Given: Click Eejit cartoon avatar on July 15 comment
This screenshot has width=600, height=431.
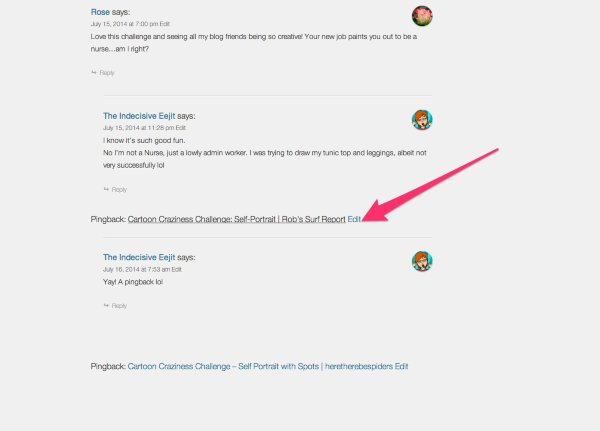Looking at the screenshot, I should tap(422, 120).
